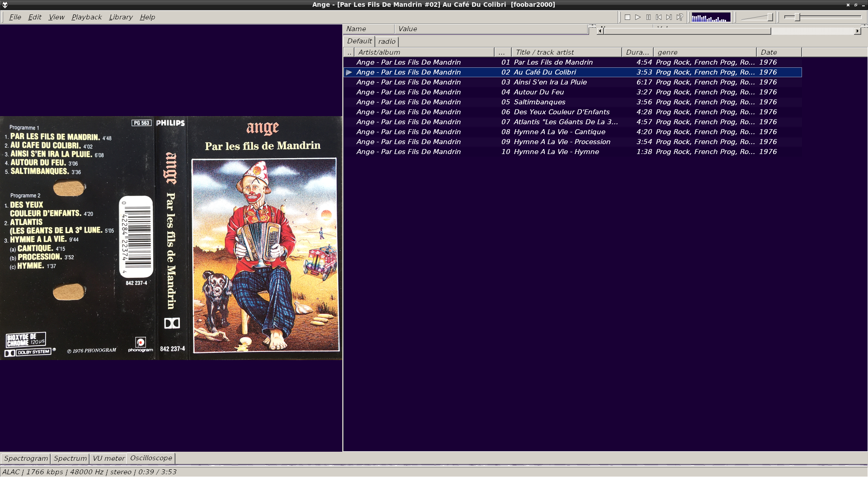Select the VU meter tab
The height and width of the screenshot is (477, 868).
click(x=108, y=458)
